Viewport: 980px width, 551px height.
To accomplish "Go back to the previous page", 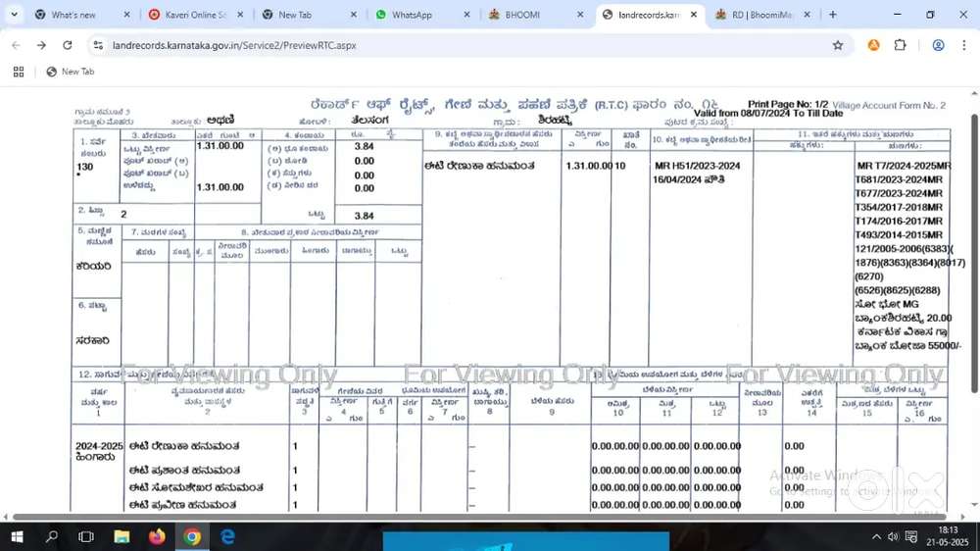I will click(17, 45).
